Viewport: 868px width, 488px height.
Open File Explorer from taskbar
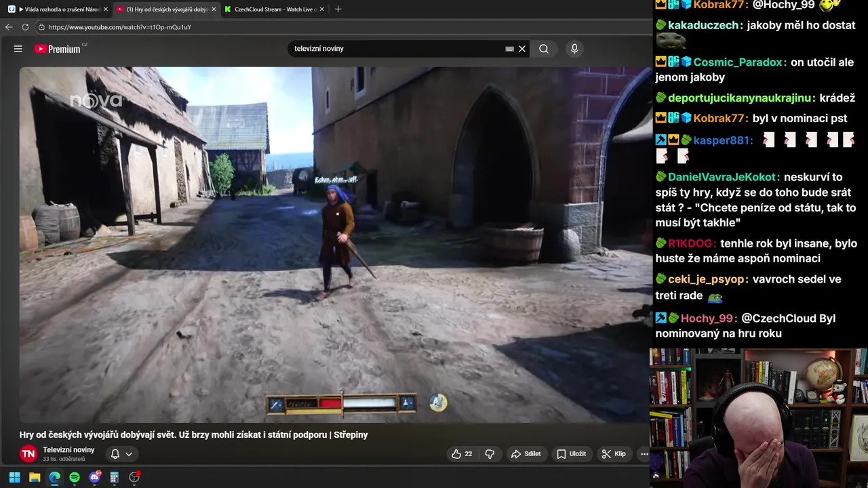(x=35, y=477)
